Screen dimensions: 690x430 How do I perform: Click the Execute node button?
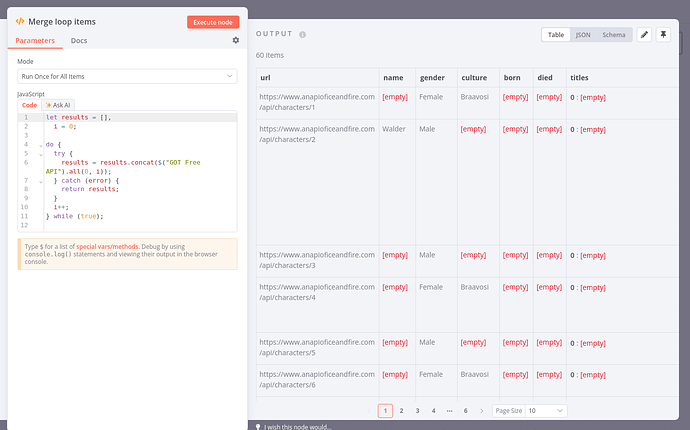click(x=213, y=21)
